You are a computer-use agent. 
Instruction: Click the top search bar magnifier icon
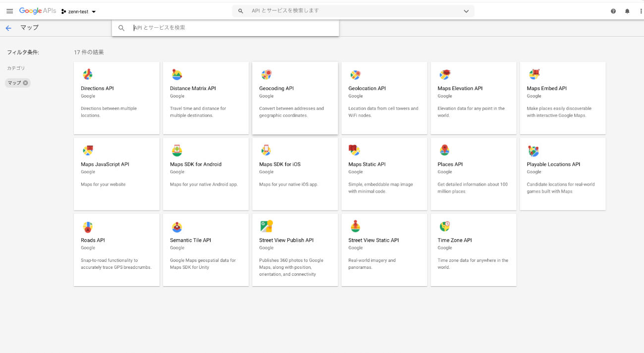(x=241, y=11)
